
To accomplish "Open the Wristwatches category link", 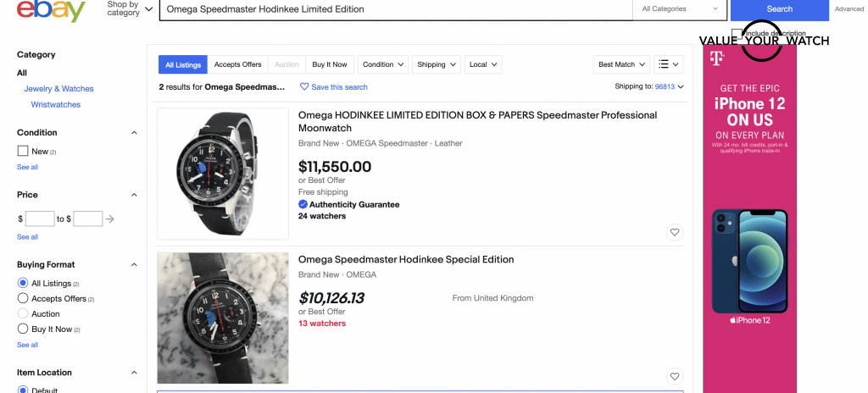I will click(x=56, y=105).
